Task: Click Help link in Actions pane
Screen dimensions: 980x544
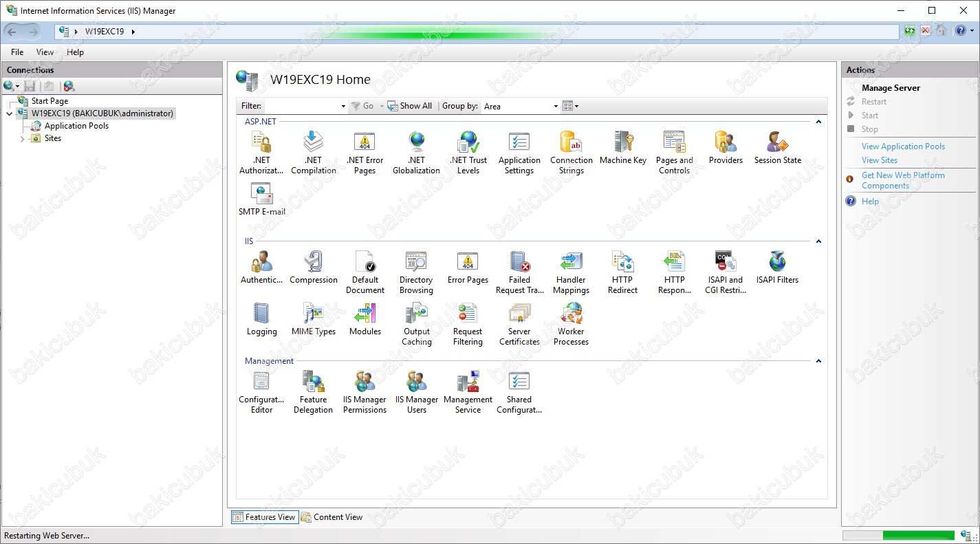Action: tap(870, 202)
